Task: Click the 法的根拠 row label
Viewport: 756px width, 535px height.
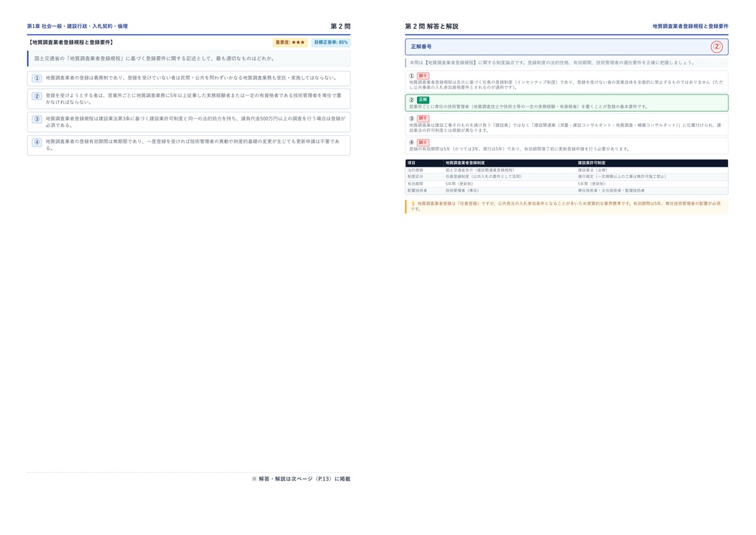Action: [415, 170]
